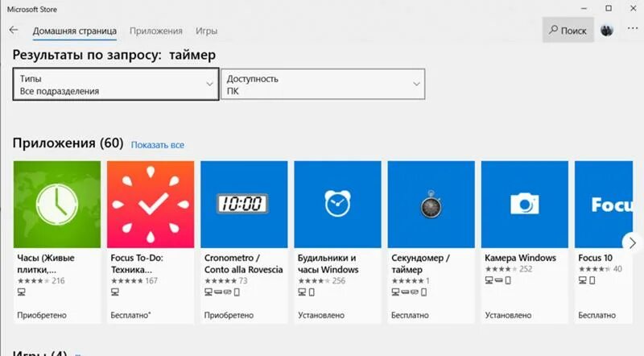This screenshot has height=356, width=644.
Task: Click Бесплатно* under Focus To-Do
Action: point(130,315)
